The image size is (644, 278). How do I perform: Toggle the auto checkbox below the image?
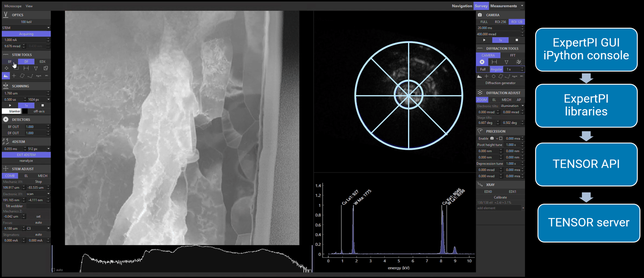pos(53,270)
